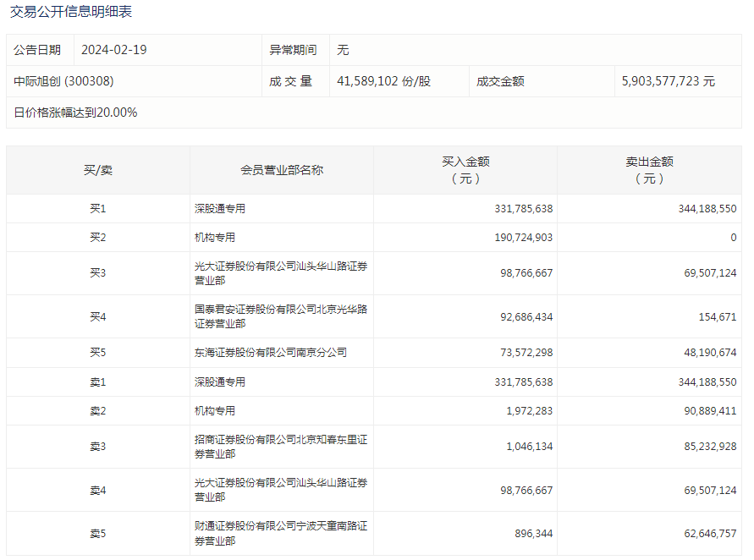Click the 会员营业部名称 column header
The width and height of the screenshot is (754, 560).
282,170
